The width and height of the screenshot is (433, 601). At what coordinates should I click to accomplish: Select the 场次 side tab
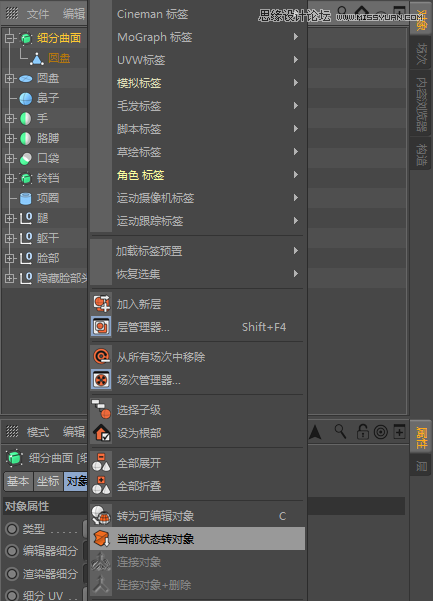[x=421, y=53]
